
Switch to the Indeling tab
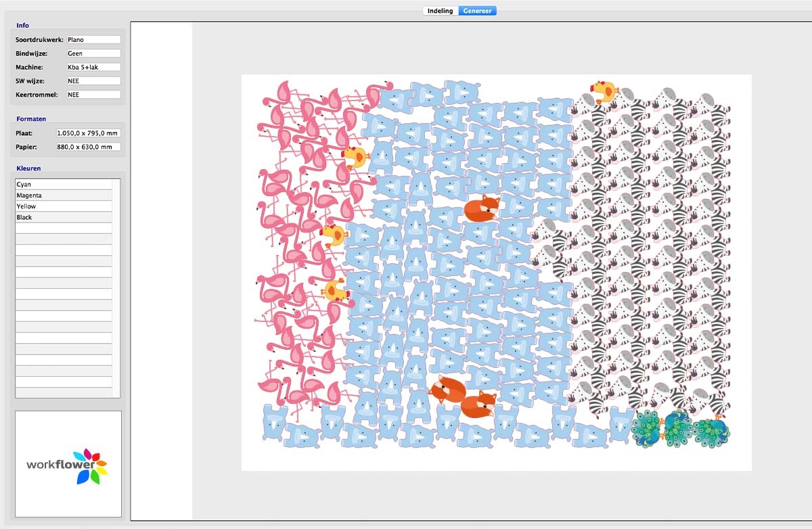coord(440,11)
